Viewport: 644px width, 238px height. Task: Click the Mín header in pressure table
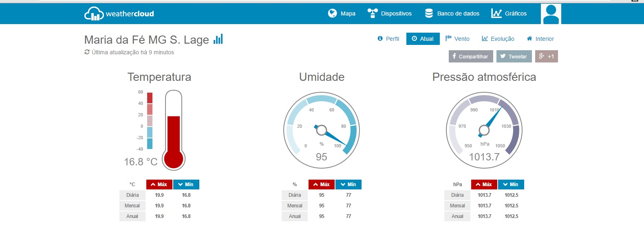point(511,185)
